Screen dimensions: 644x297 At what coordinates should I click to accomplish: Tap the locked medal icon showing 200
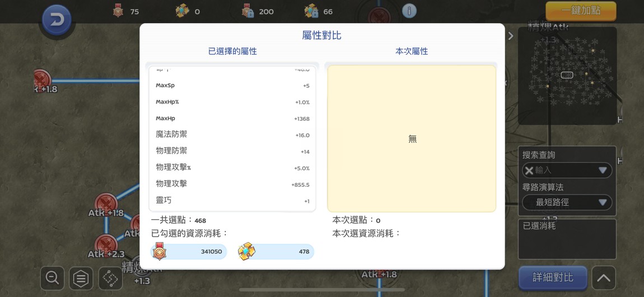coord(248,11)
